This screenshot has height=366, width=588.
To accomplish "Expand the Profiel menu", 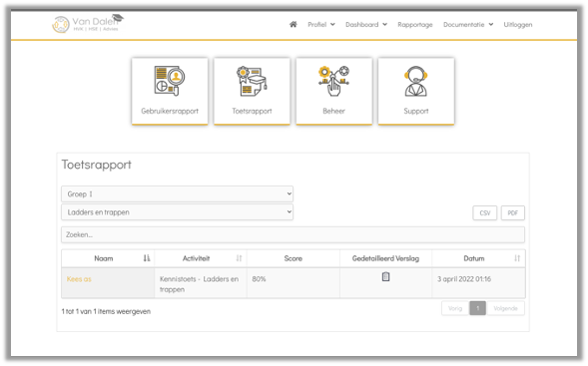I will (x=321, y=24).
